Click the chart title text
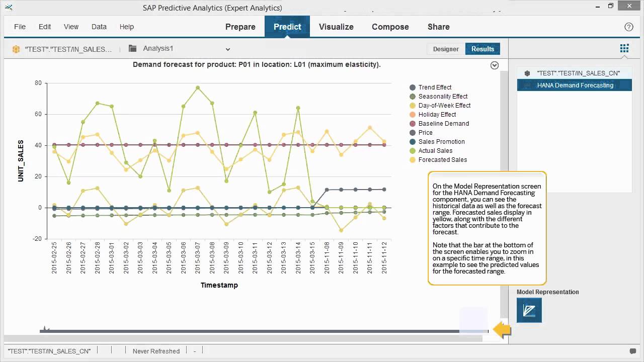Viewport: 644px width, 362px height. 257,64
